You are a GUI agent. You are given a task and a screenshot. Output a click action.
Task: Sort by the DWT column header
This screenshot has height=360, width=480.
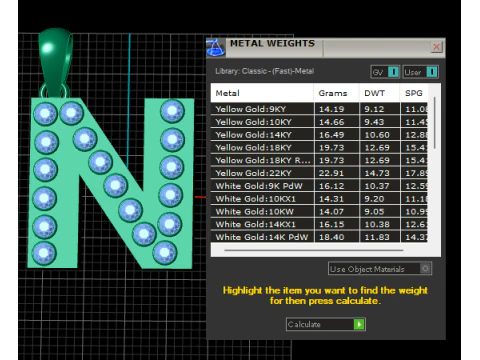pos(379,93)
